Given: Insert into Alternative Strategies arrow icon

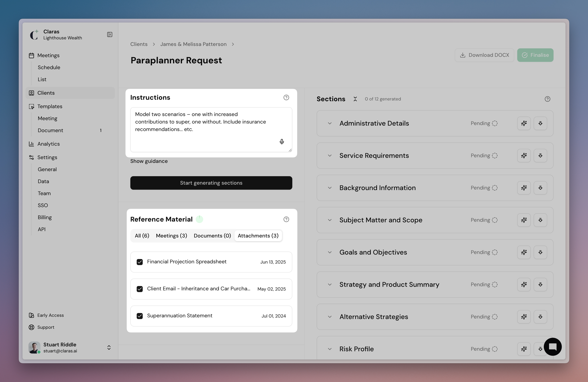Looking at the screenshot, I should tap(540, 317).
